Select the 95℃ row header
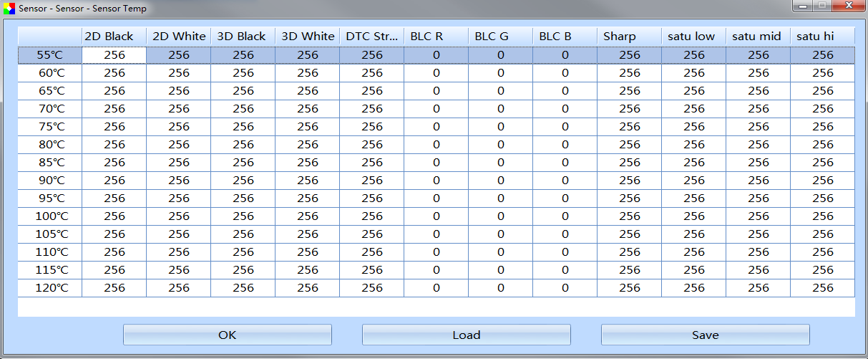This screenshot has width=868, height=359. click(50, 198)
